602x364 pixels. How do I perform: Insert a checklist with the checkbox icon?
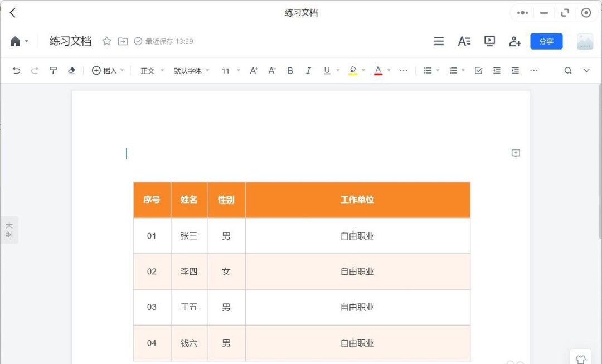478,70
